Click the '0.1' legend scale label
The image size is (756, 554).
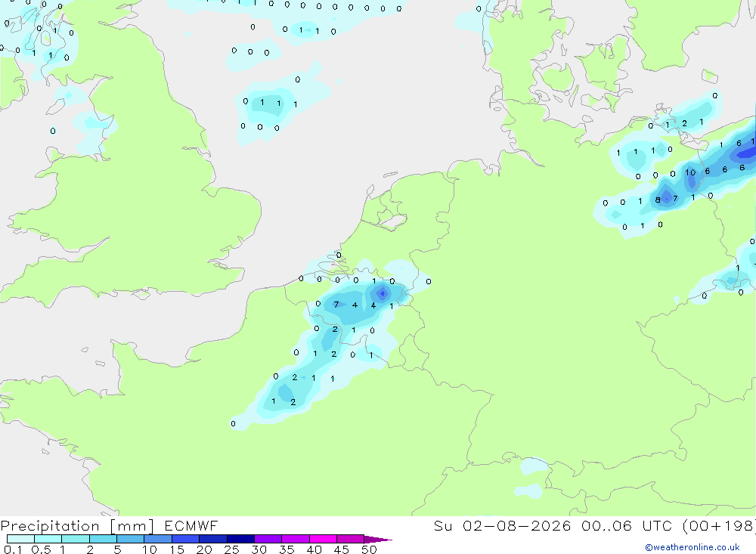point(13,549)
